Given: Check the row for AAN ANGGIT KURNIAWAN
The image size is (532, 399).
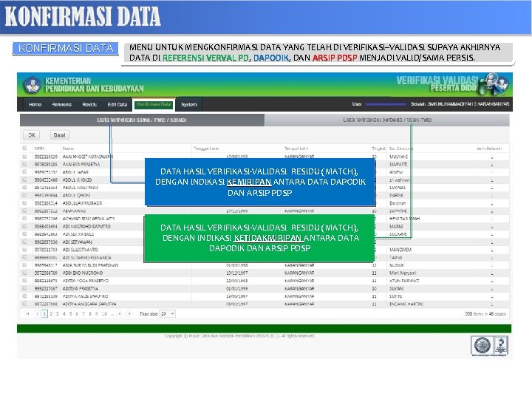Looking at the screenshot, I should tap(24, 157).
